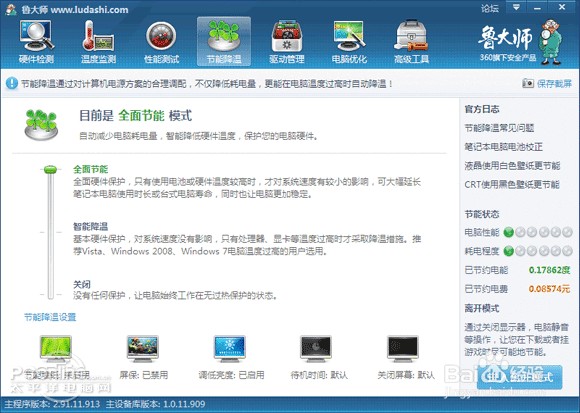Open the 驱动管理 toolbox icon
The width and height of the screenshot is (580, 413).
click(287, 42)
